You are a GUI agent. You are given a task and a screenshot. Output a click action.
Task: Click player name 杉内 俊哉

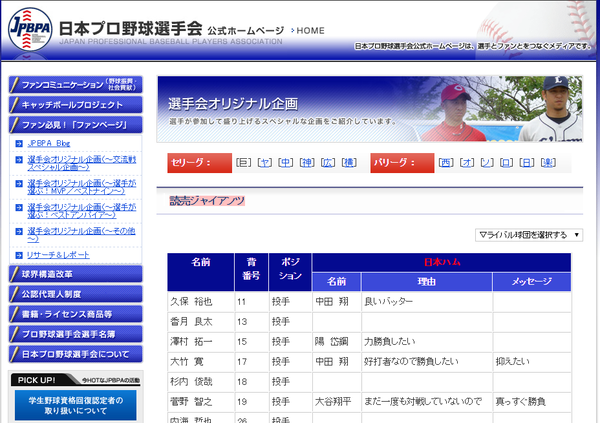click(x=191, y=382)
